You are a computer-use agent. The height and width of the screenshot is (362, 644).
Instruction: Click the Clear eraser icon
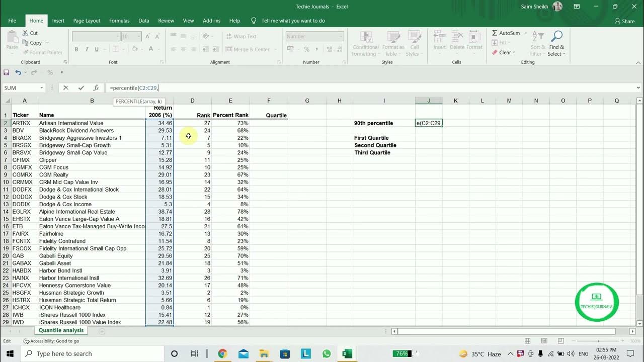[x=495, y=52]
